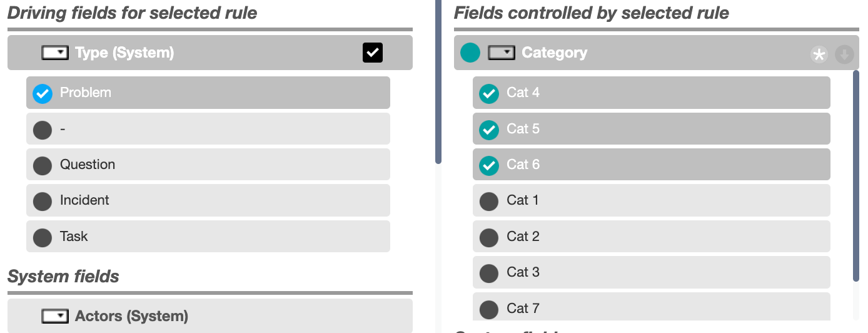Expand the Actors (System) field
The height and width of the screenshot is (333, 868).
coord(210,316)
